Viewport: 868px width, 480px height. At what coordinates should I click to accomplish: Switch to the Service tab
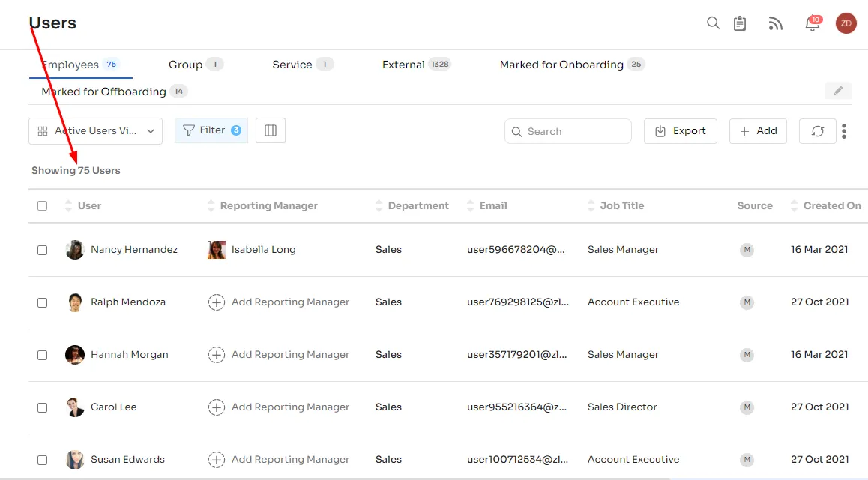302,64
